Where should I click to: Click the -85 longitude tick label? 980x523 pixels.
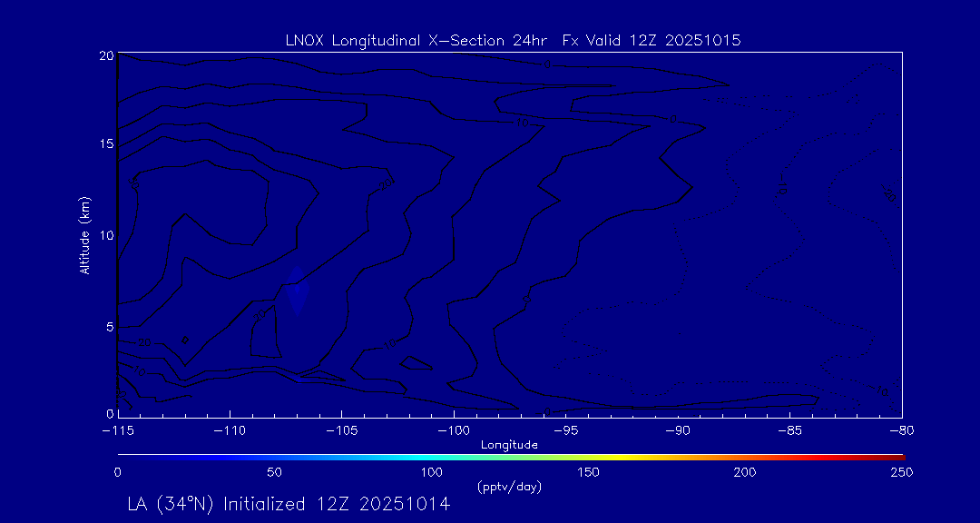pos(790,429)
